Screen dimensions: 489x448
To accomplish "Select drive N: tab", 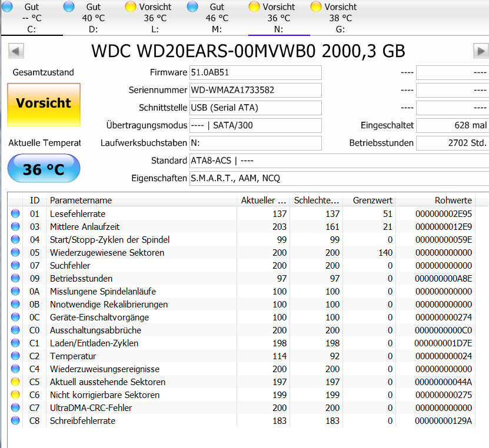I will 279,18.
